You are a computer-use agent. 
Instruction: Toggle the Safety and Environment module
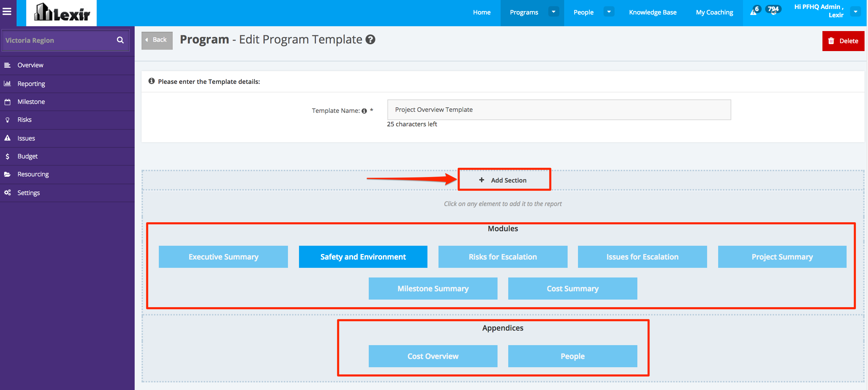[363, 257]
